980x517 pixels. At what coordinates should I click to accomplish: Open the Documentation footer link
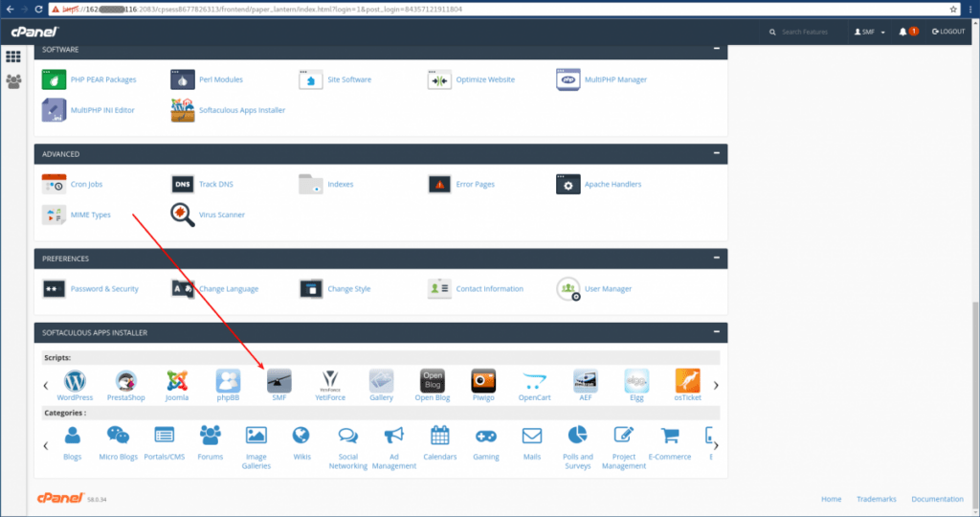937,499
